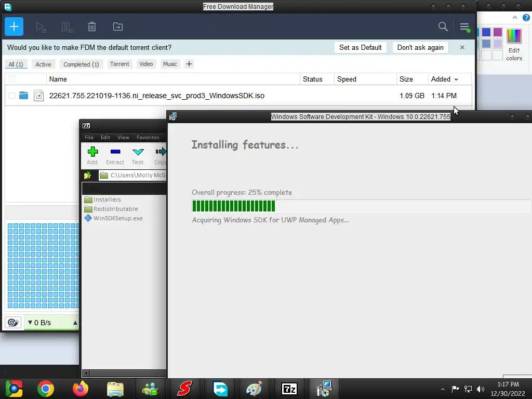Select the Completed (1) filter tab

point(81,64)
